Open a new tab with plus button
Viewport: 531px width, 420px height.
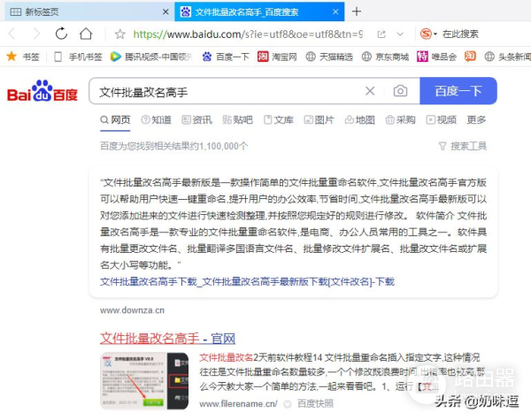coord(357,11)
